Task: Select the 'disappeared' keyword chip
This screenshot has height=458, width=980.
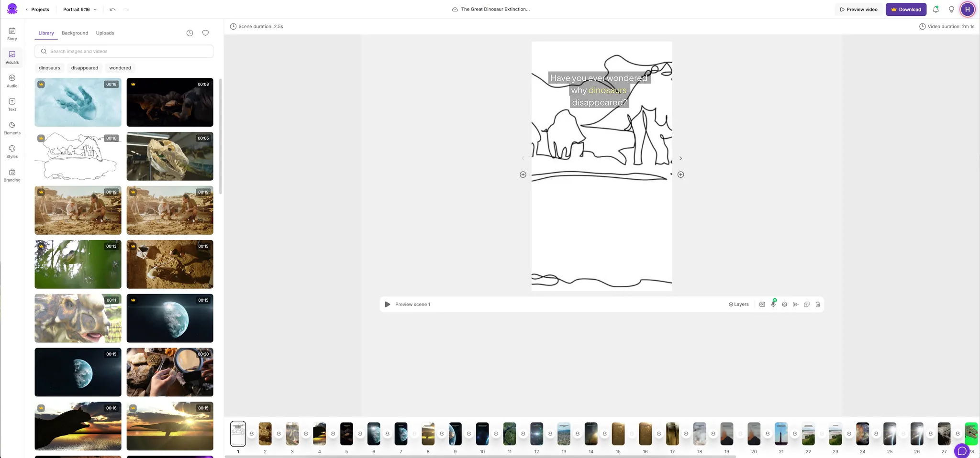Action: [x=85, y=68]
